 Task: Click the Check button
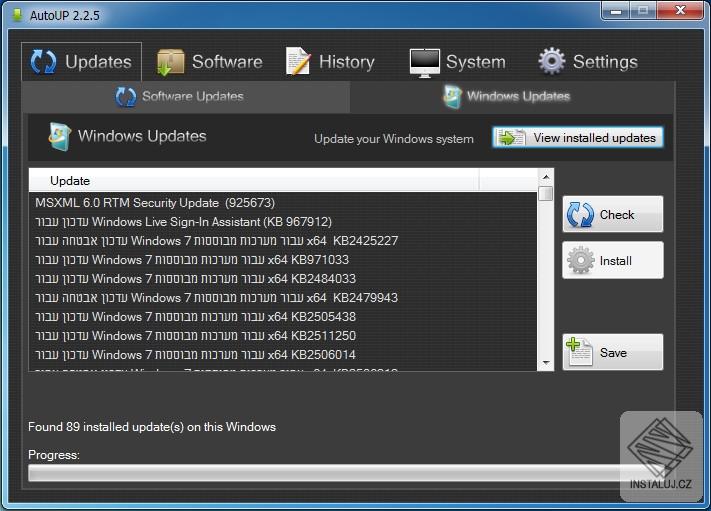coord(613,214)
